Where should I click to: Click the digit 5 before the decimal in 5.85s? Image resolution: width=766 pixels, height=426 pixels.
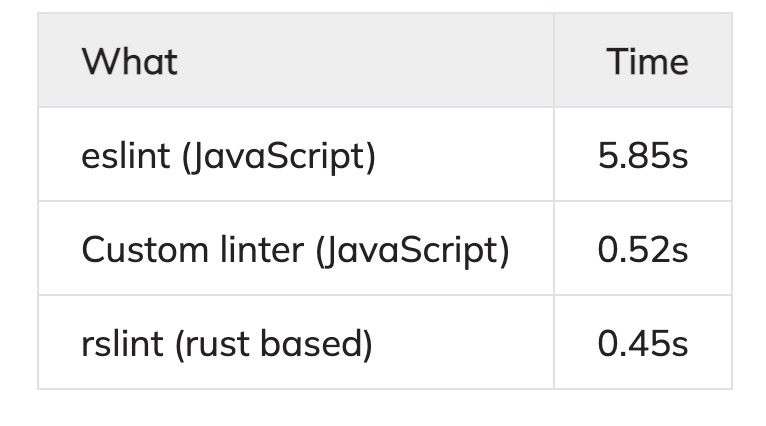pyautogui.click(x=607, y=157)
